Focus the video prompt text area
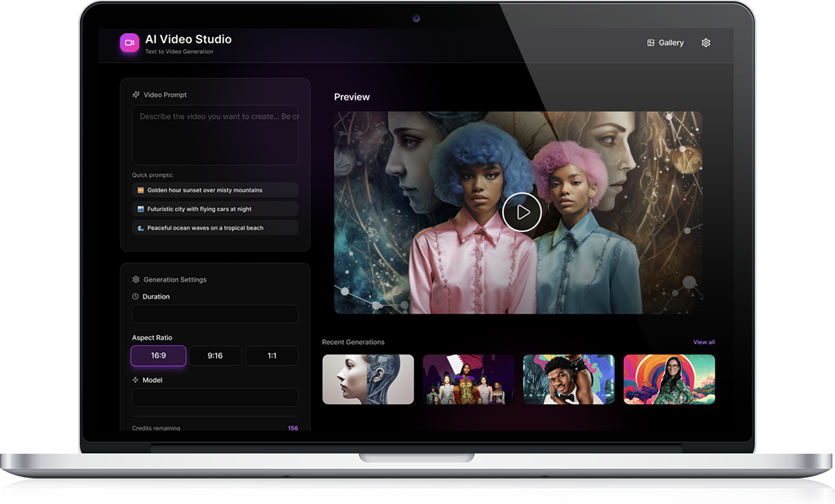835x504 pixels. point(215,136)
